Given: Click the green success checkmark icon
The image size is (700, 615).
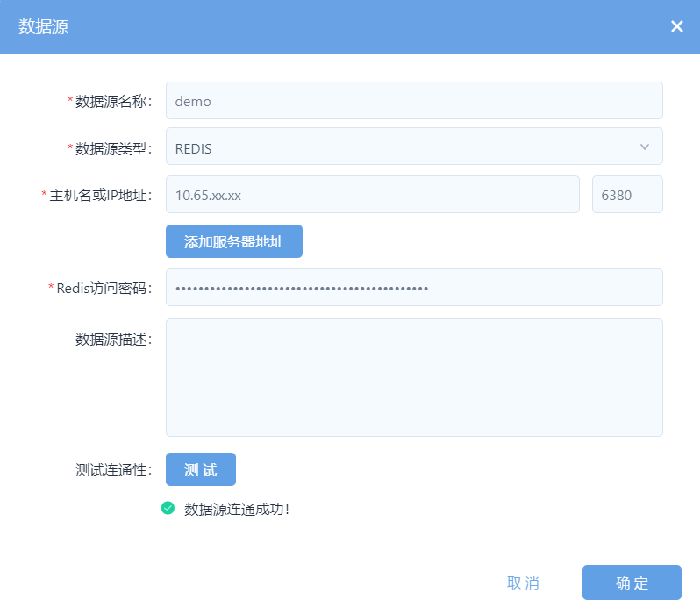Looking at the screenshot, I should tap(168, 508).
